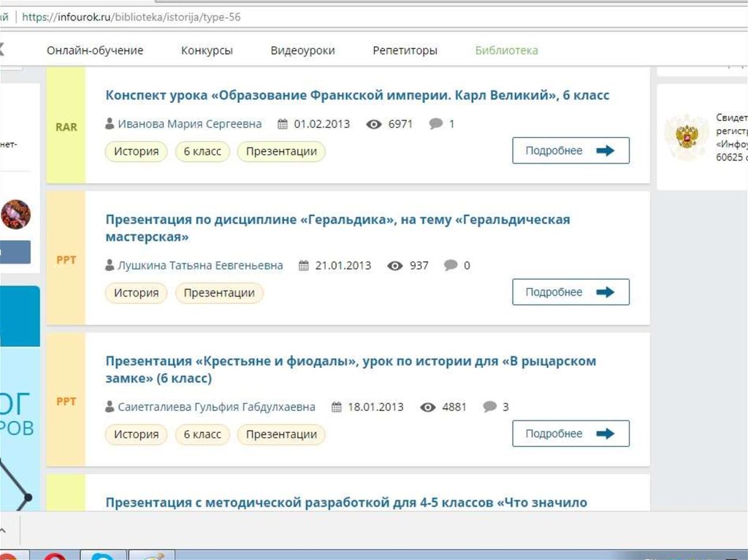This screenshot has width=748, height=560.
Task: Click the user avatar thumbnail in left sidebar
Action: (x=16, y=215)
